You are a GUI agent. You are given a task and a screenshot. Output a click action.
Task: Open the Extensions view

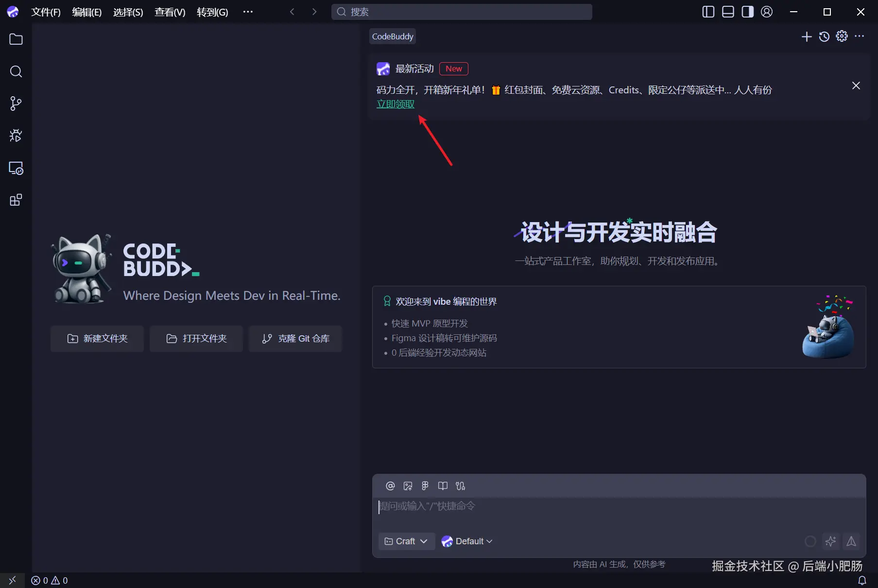(16, 200)
